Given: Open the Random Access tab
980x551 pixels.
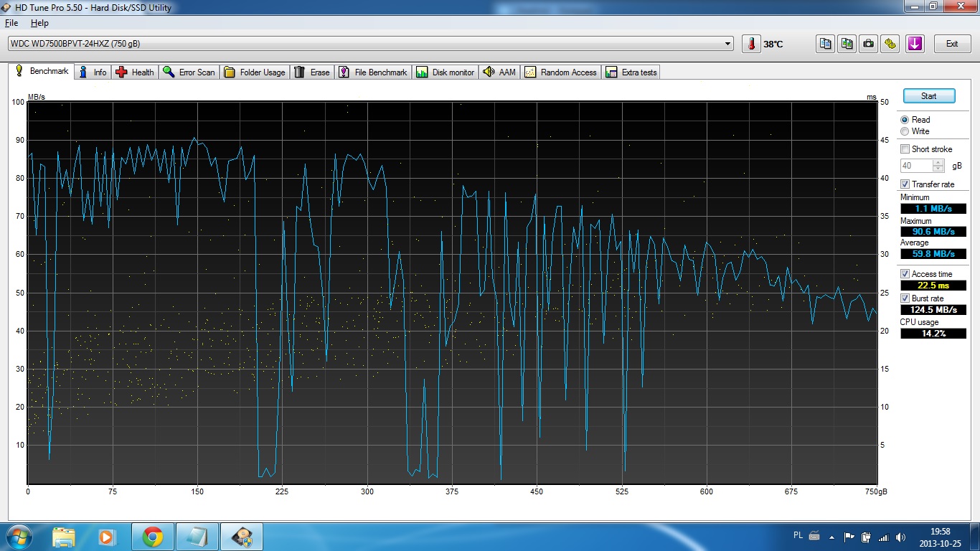Looking at the screenshot, I should [561, 72].
